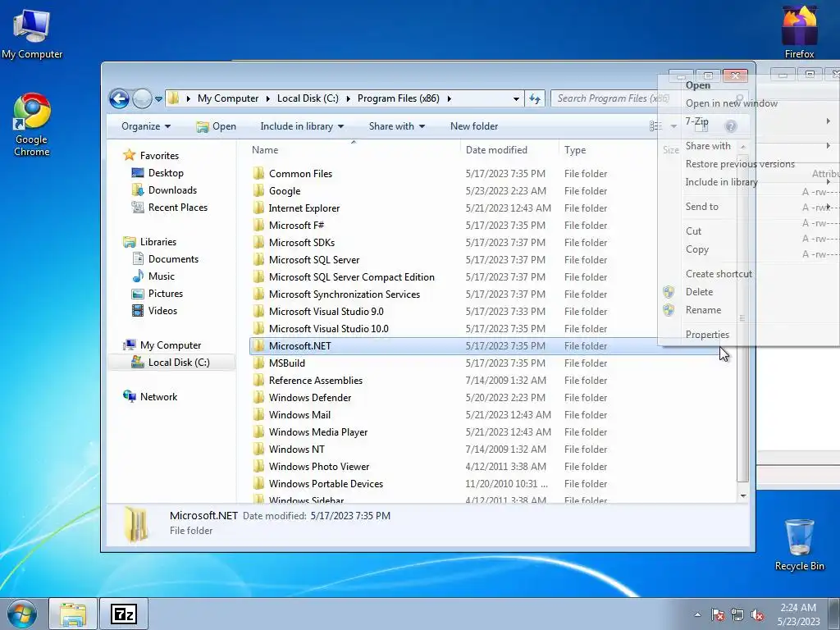Screen dimensions: 840x630
Task: Sort by Date modified column header
Action: click(496, 150)
